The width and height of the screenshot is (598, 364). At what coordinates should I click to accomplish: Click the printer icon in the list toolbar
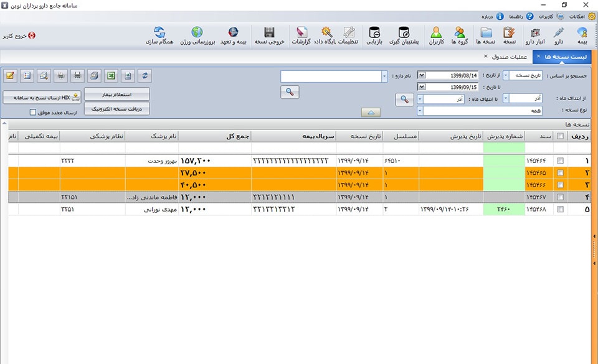click(x=77, y=76)
